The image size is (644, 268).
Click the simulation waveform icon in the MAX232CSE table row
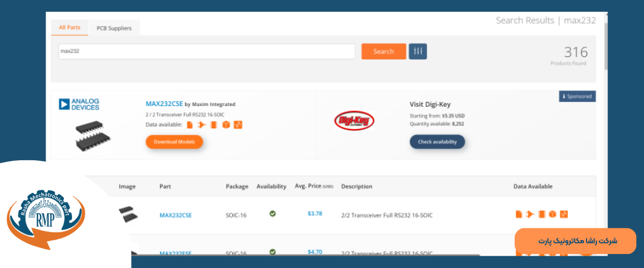(563, 214)
